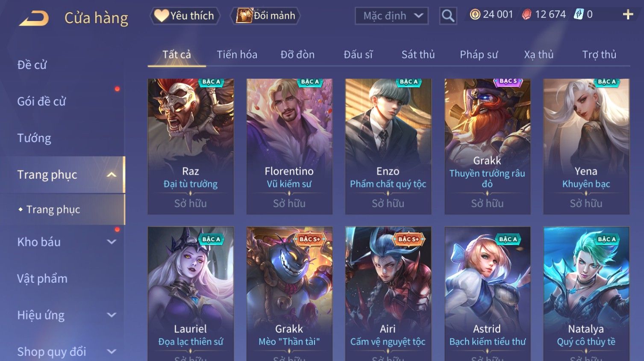Tap the red gem balance icon

click(526, 15)
